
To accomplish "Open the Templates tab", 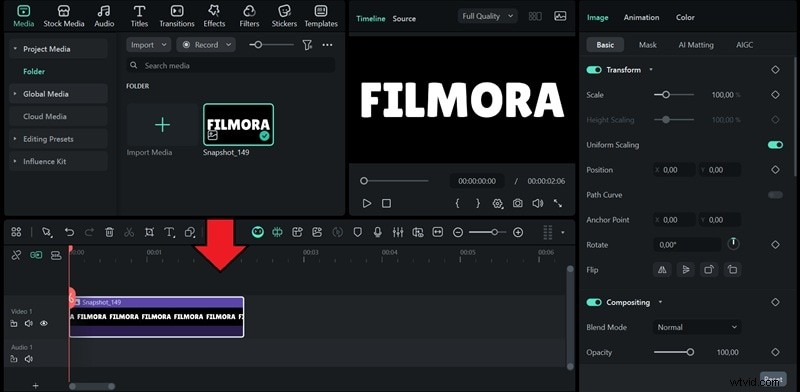I will click(321, 16).
